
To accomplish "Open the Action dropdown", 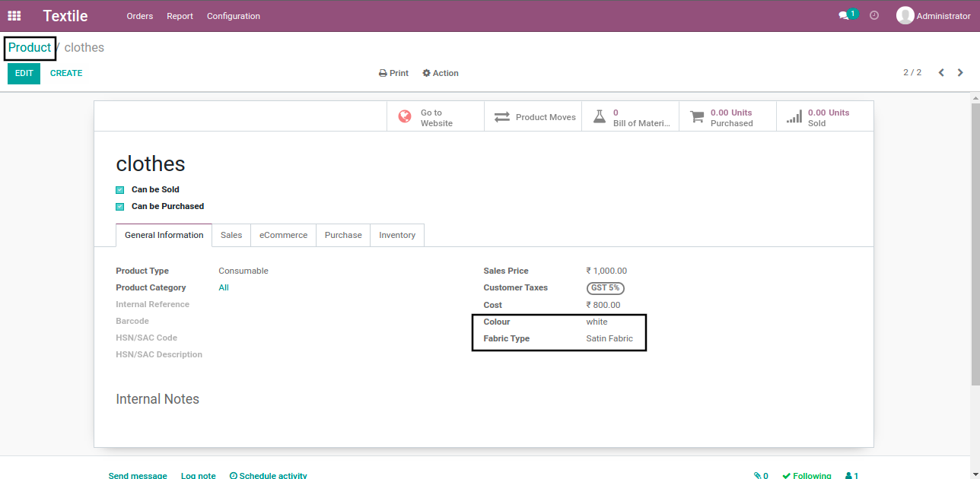I will 441,74.
